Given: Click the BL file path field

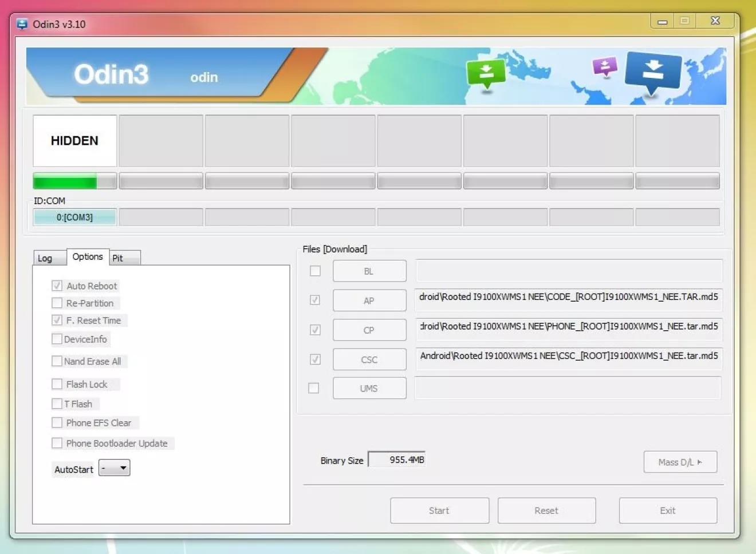Looking at the screenshot, I should coord(569,271).
